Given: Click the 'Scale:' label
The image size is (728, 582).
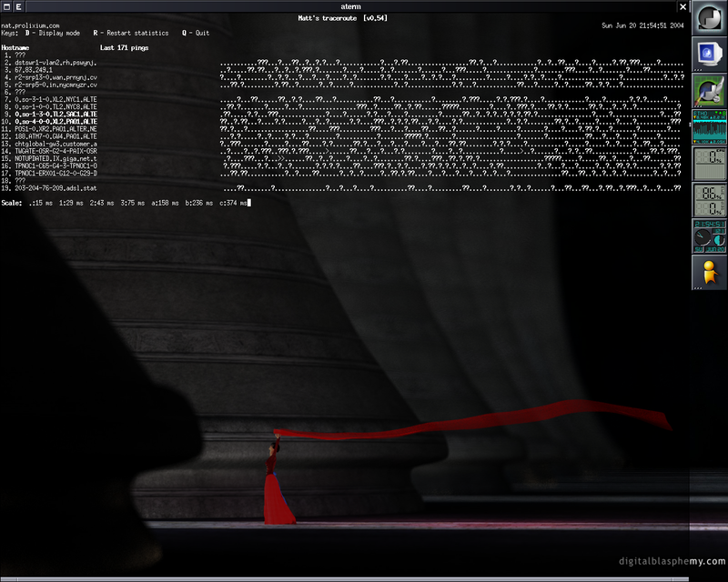Looking at the screenshot, I should click(12, 203).
